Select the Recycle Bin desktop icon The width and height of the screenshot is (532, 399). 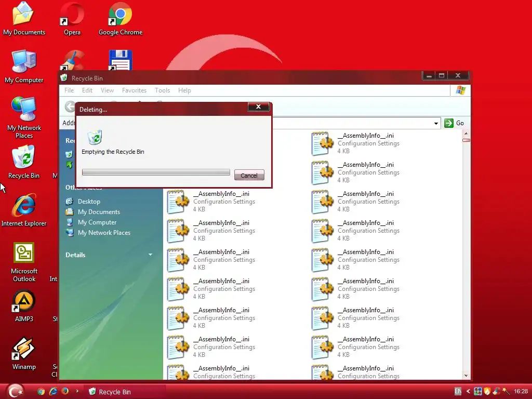[24, 162]
